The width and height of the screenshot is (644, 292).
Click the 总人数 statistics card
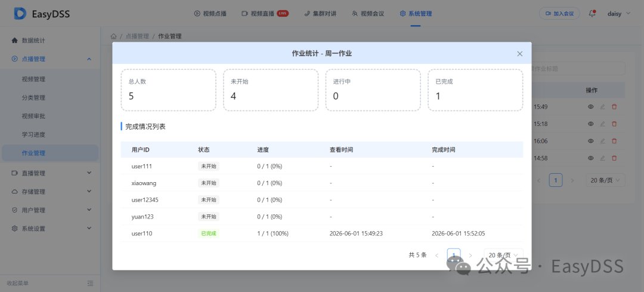(x=168, y=90)
